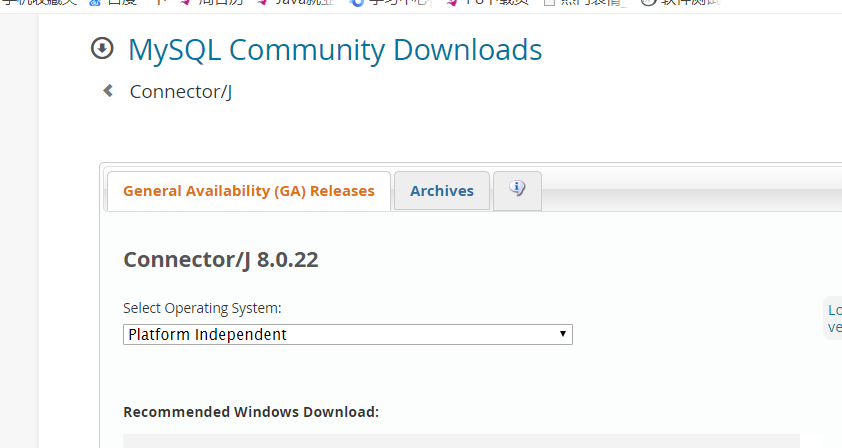The image size is (842, 448).
Task: Expand the Select Operating System dropdown
Action: click(x=348, y=335)
